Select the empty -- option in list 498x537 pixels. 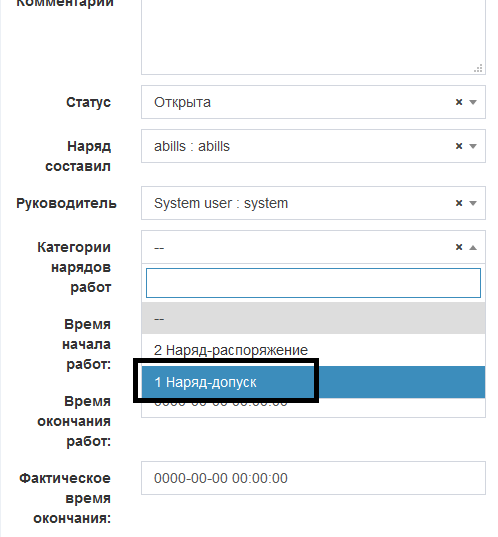[313, 319]
